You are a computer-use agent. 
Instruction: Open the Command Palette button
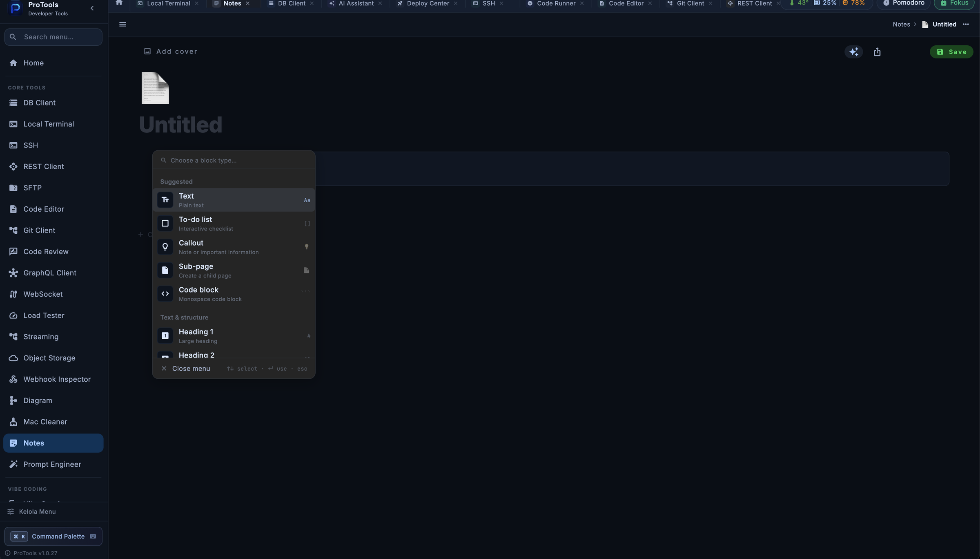click(53, 537)
